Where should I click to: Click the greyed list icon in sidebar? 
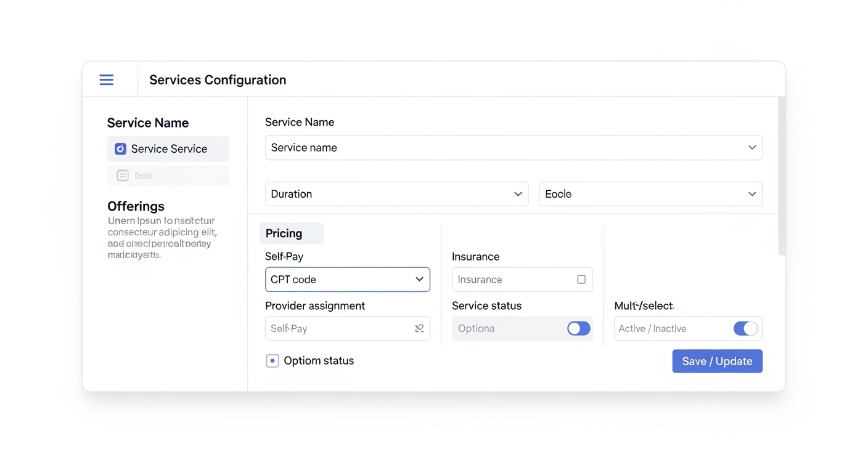point(123,176)
